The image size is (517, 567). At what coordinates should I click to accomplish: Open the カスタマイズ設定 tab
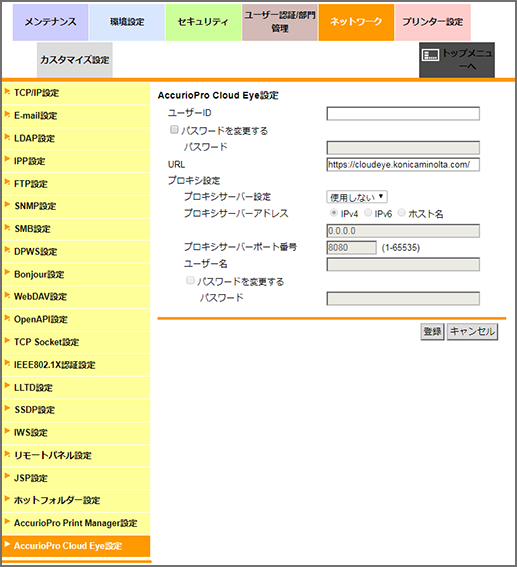74,60
